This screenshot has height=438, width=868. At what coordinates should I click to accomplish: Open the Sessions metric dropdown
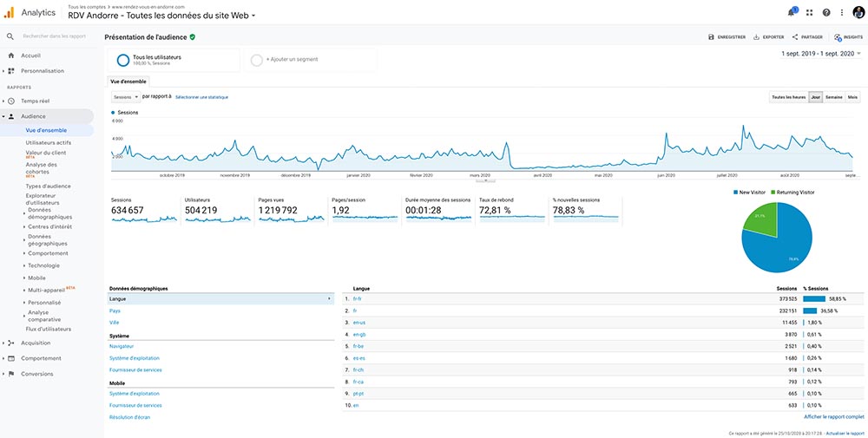[x=125, y=97]
